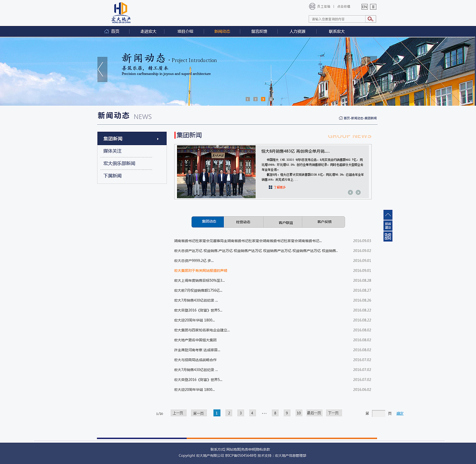Viewport: 476px width, 464px height.
Task: Open article 宏大前7月权益销售额1756亿...
Action: [198, 291]
